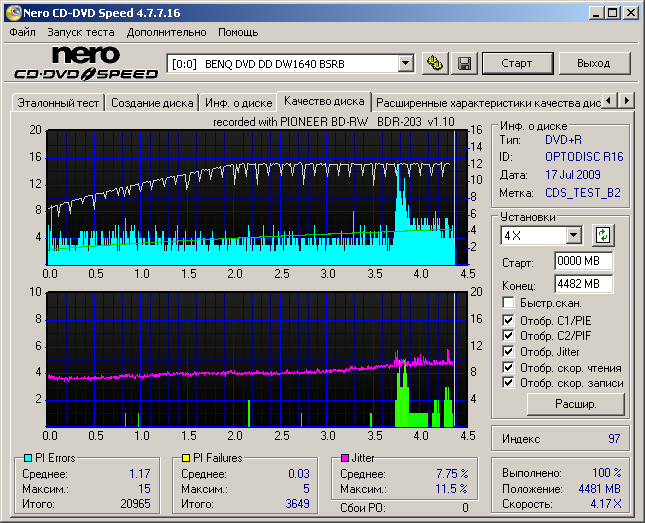This screenshot has width=645, height=523.
Task: Uncheck Отобр. C1/PIE checkbox
Action: click(508, 320)
